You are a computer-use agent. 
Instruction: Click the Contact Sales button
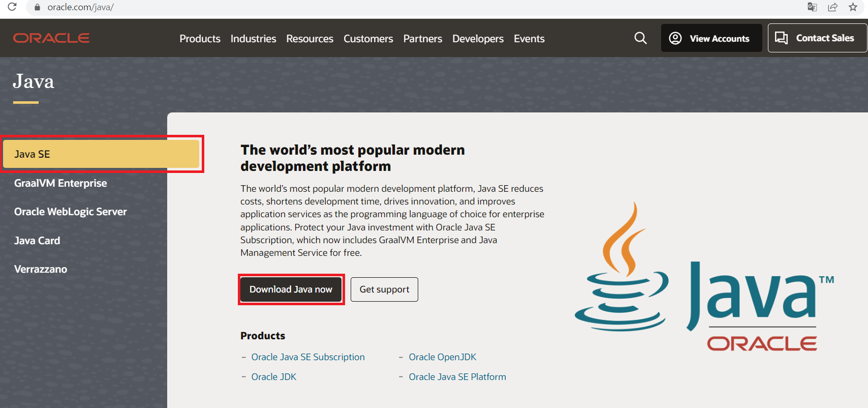point(817,38)
